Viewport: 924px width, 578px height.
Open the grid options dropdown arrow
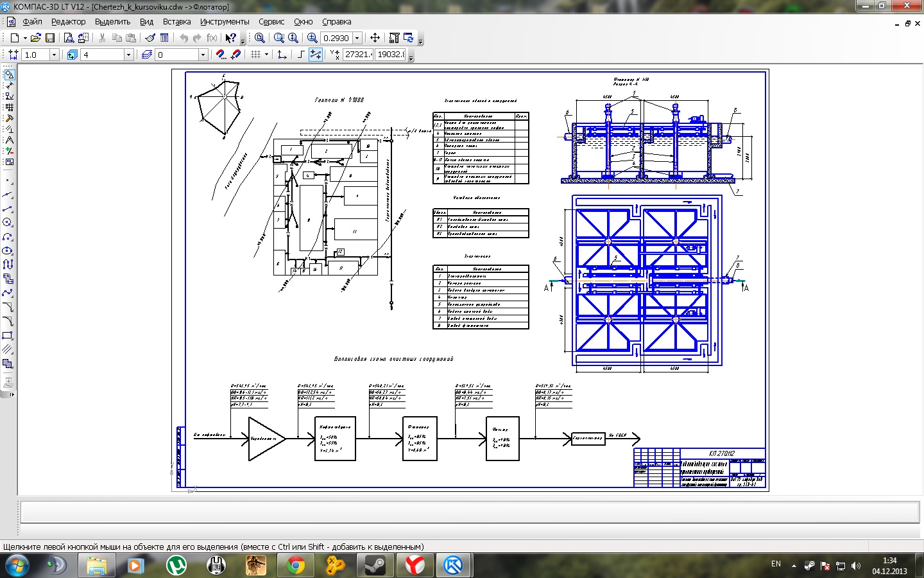click(266, 55)
